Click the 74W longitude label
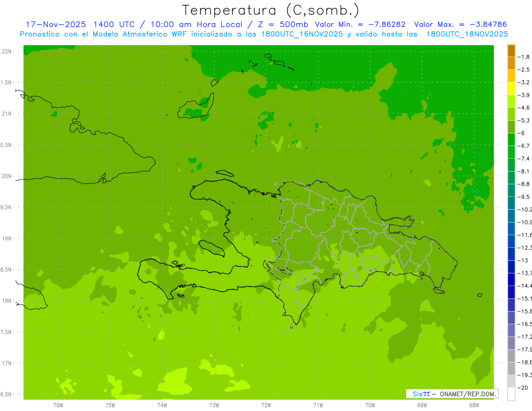The height and width of the screenshot is (411, 532). 162,405
